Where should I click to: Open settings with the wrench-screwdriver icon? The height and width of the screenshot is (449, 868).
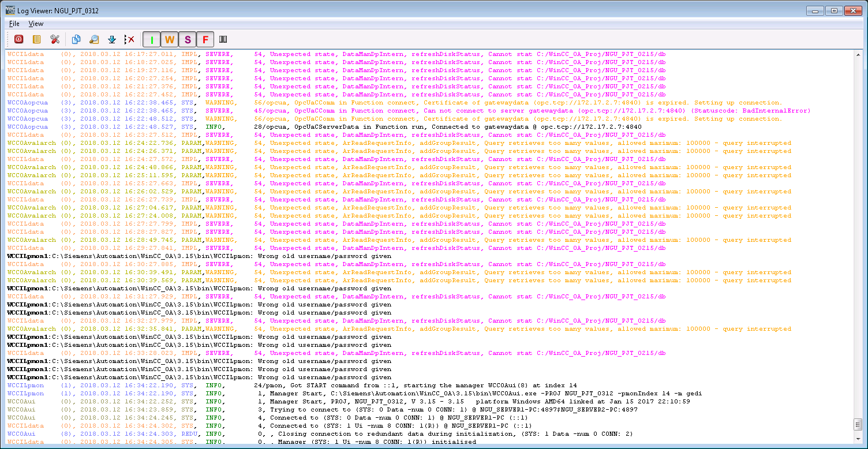point(55,39)
